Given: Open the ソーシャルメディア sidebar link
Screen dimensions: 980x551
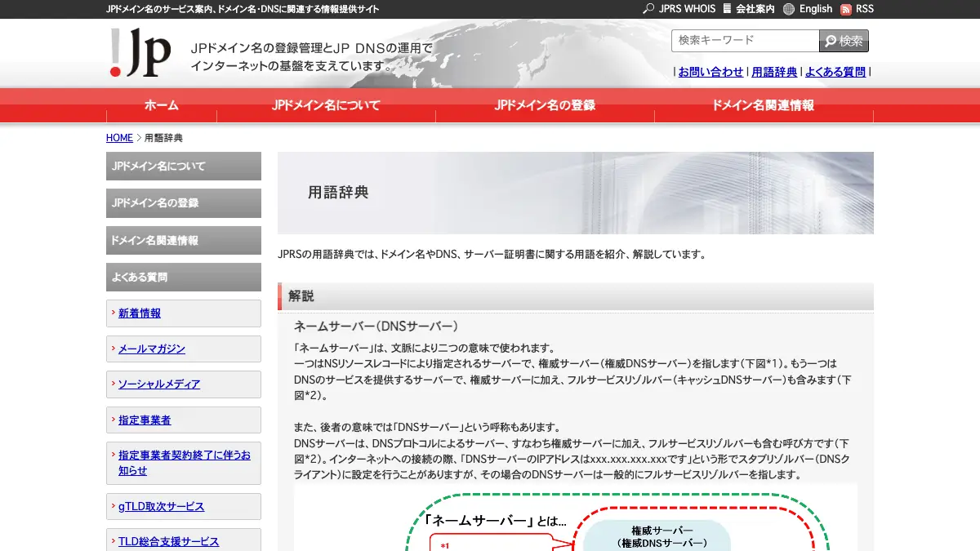Looking at the screenshot, I should 159,384.
